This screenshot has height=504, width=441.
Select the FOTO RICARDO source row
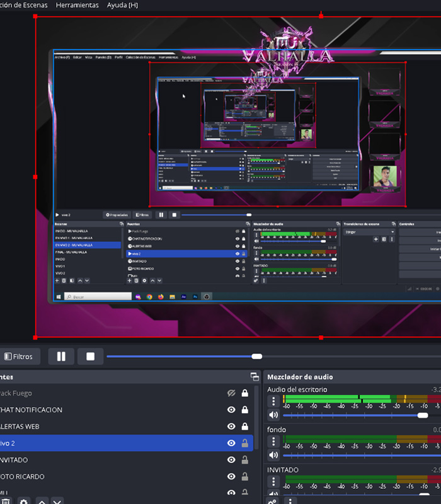point(127,477)
